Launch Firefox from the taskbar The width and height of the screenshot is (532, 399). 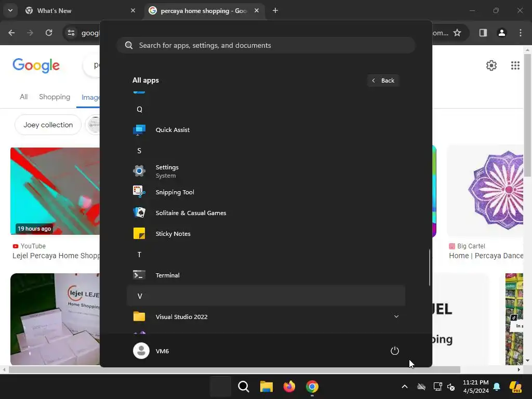coord(289,387)
